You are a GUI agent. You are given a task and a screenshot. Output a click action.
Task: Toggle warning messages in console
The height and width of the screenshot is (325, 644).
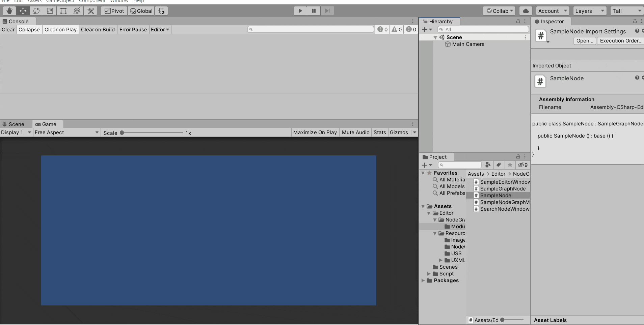pyautogui.click(x=397, y=29)
